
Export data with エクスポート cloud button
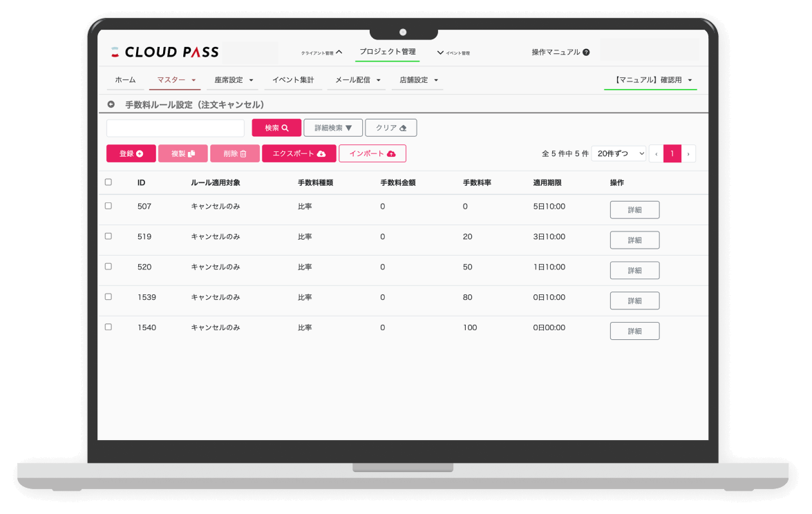tap(299, 153)
